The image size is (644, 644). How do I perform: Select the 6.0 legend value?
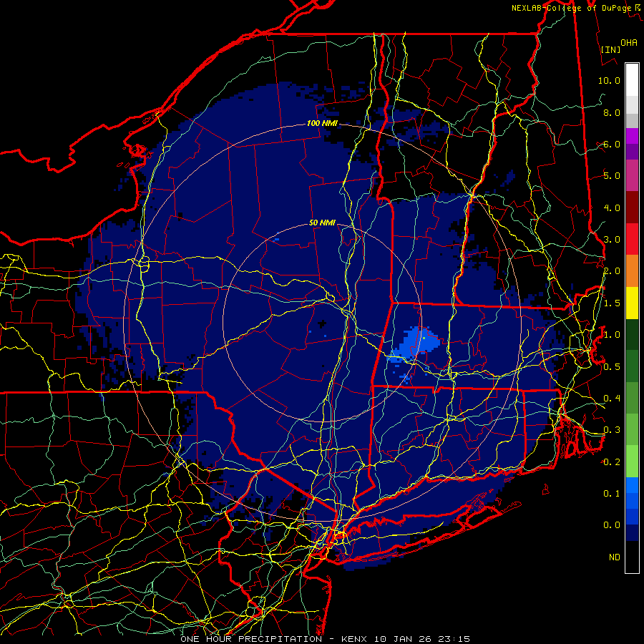coord(612,144)
